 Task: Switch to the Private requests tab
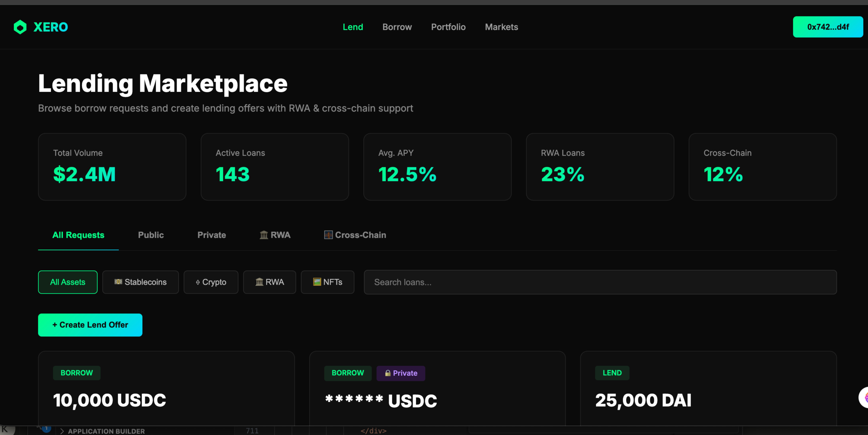[211, 235]
